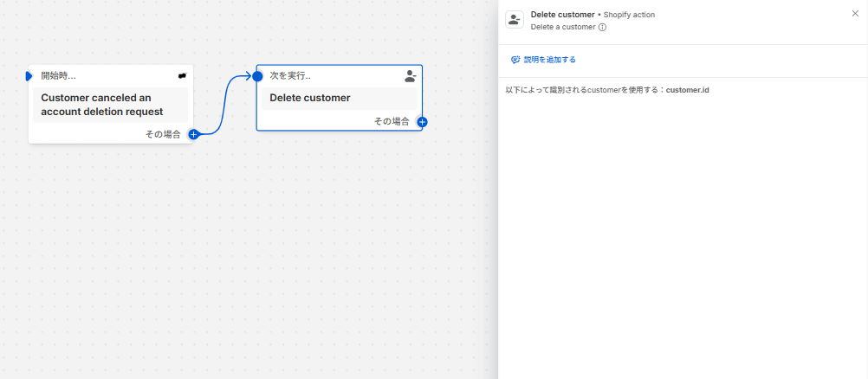Screen dimensions: 868x379
Task: Click the '開始時...' trigger header label
Action: [58, 76]
